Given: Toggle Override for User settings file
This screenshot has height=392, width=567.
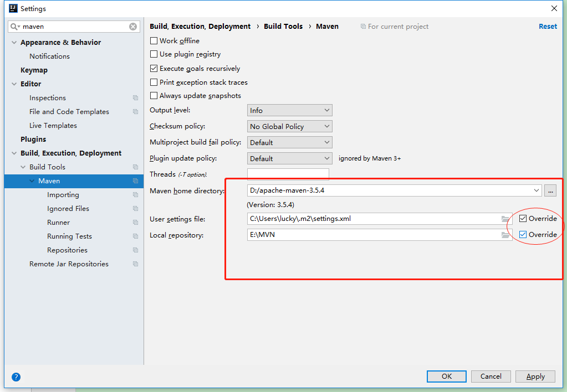Looking at the screenshot, I should [523, 219].
